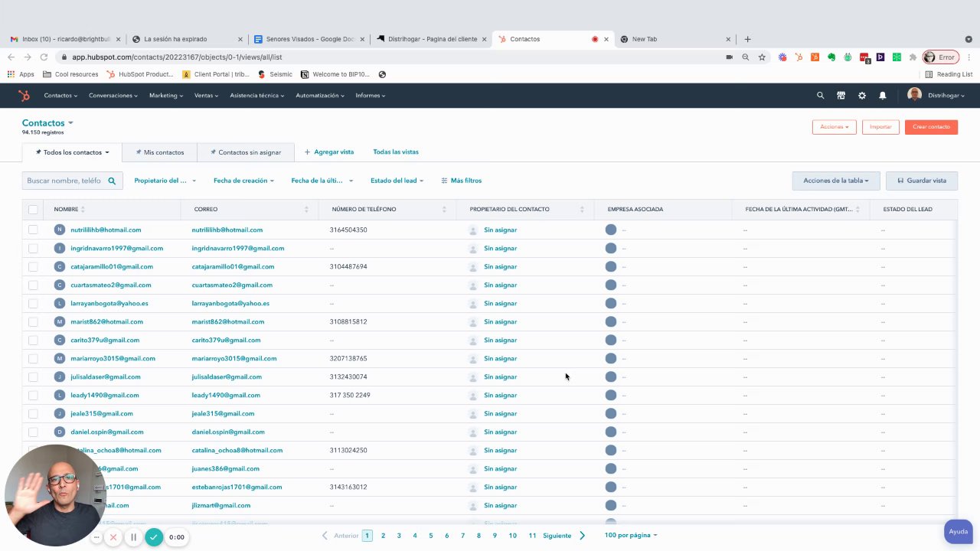Open the Ventas menu
This screenshot has width=980, height=551.
206,96
